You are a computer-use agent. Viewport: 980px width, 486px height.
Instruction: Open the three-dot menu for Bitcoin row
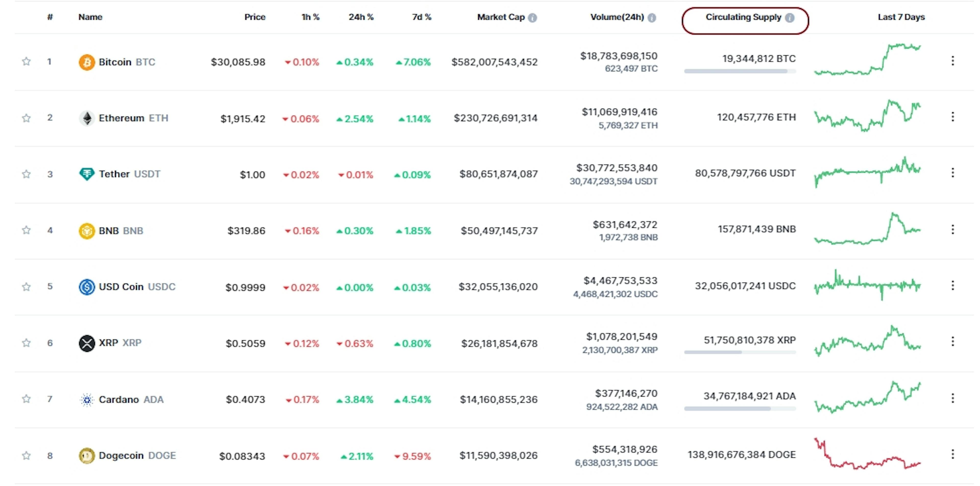(x=953, y=60)
